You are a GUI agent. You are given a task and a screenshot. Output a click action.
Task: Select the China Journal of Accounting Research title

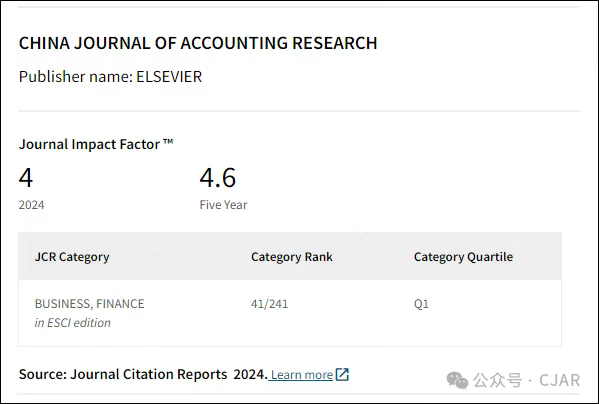pos(198,43)
